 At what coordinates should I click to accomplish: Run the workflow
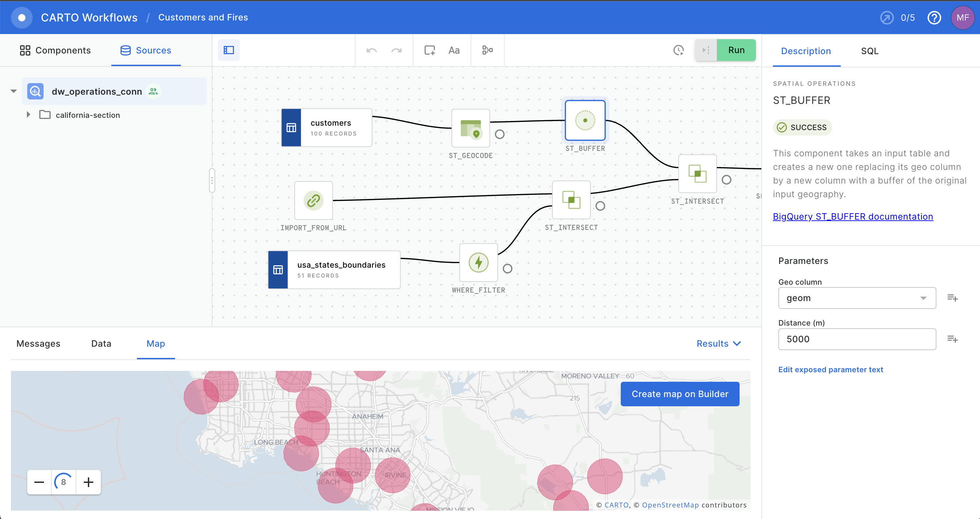click(x=736, y=50)
